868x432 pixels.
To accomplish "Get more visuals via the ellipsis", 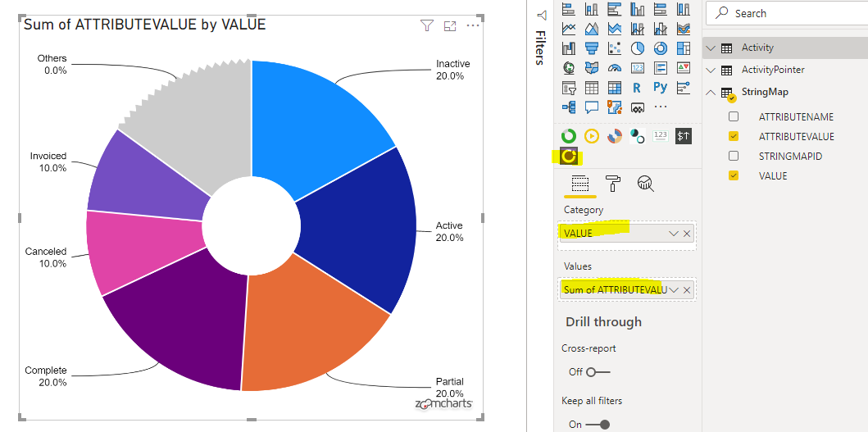I will [661, 107].
